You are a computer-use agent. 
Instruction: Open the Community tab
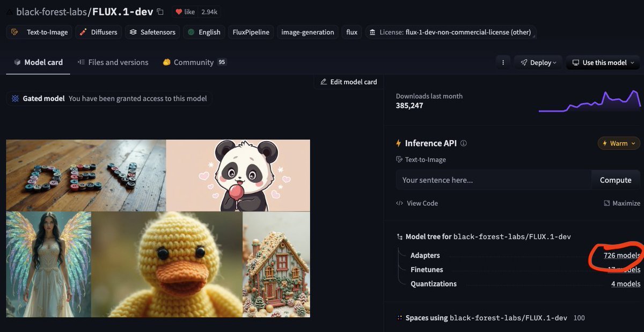point(194,62)
